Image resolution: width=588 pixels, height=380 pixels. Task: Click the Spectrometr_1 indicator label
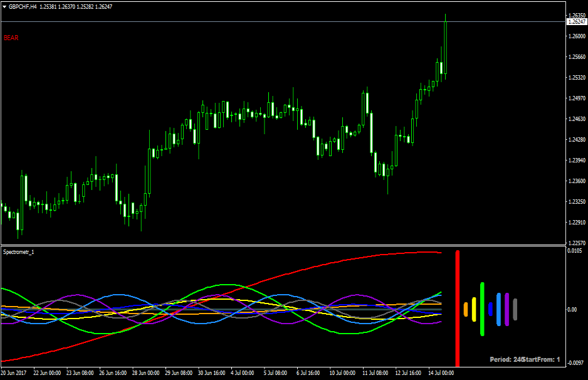[19, 251]
